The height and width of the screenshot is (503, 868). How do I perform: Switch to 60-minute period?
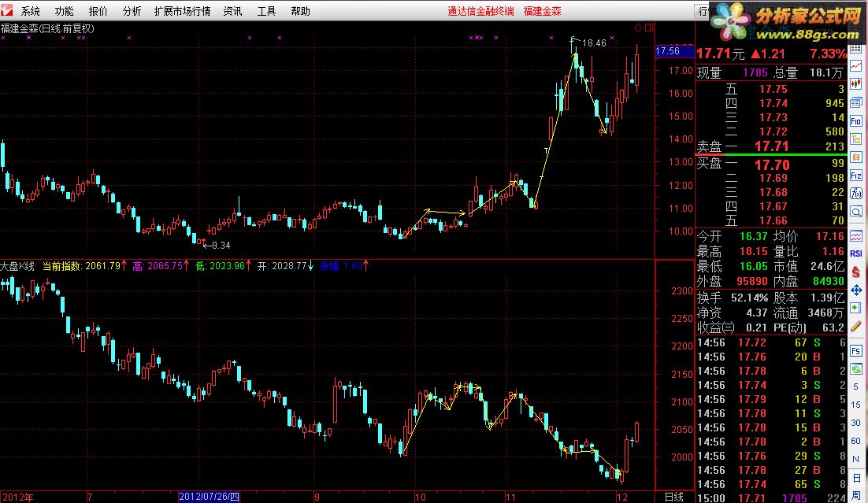point(856,441)
